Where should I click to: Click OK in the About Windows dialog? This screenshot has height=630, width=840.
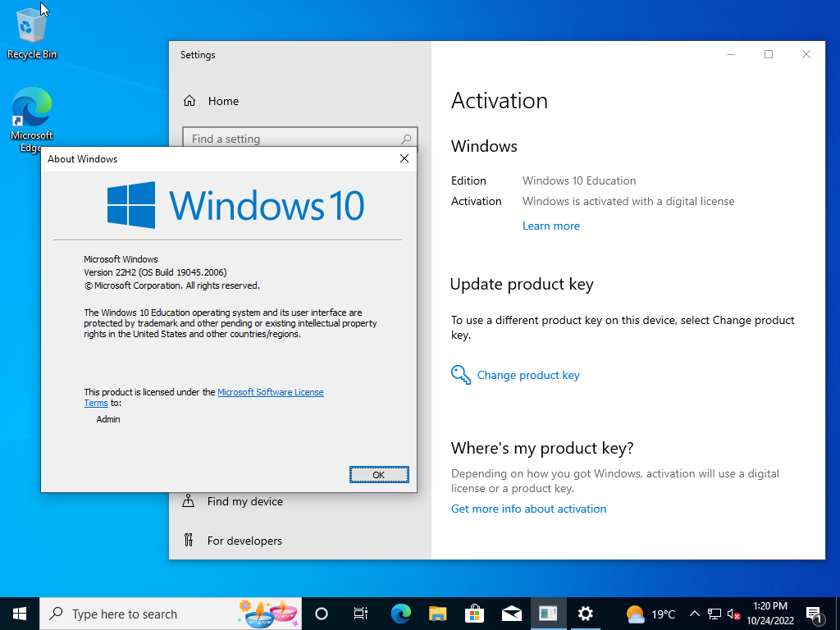point(378,474)
